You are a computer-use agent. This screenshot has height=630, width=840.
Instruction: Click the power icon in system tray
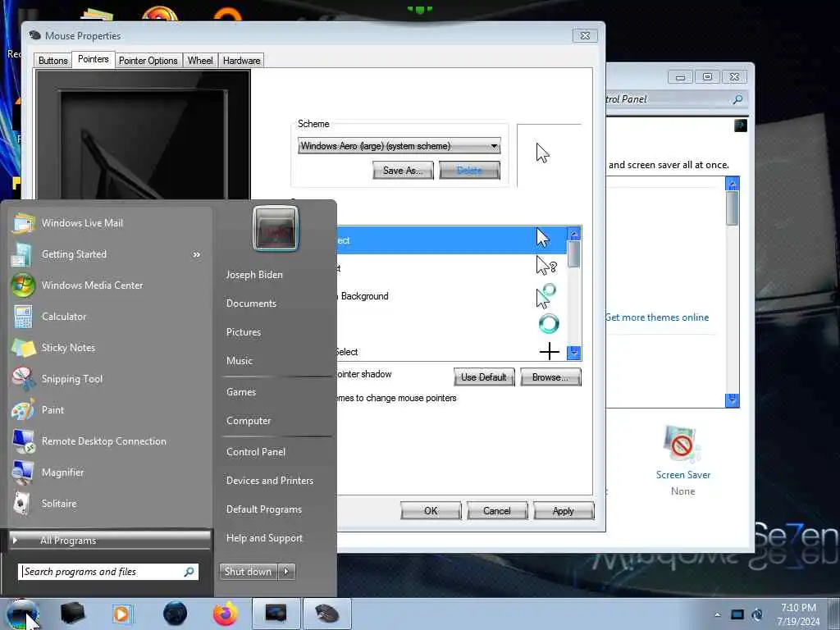(757, 614)
